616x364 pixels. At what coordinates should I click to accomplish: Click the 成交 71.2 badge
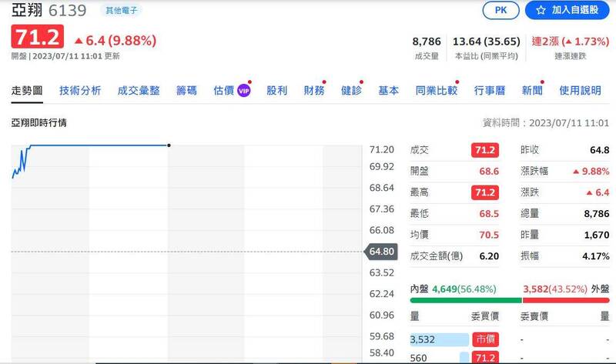click(485, 150)
